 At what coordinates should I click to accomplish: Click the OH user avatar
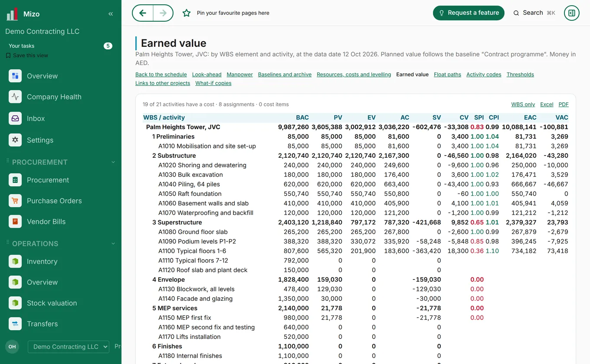[12, 347]
